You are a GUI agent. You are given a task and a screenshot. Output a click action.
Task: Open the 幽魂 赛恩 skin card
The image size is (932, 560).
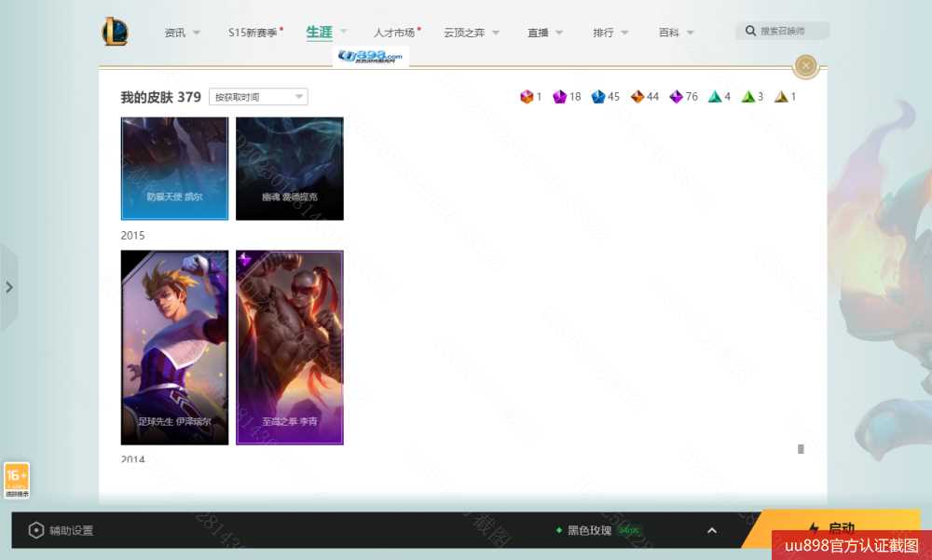coord(290,169)
